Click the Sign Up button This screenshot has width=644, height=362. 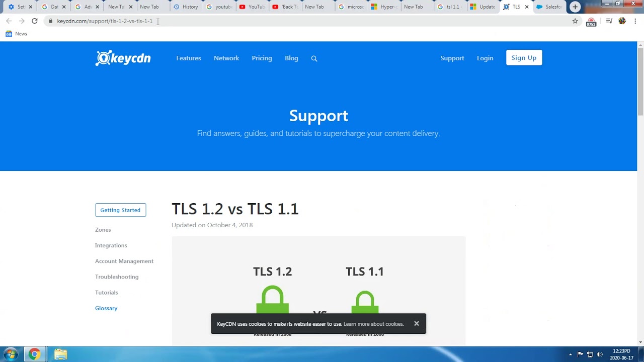(524, 58)
